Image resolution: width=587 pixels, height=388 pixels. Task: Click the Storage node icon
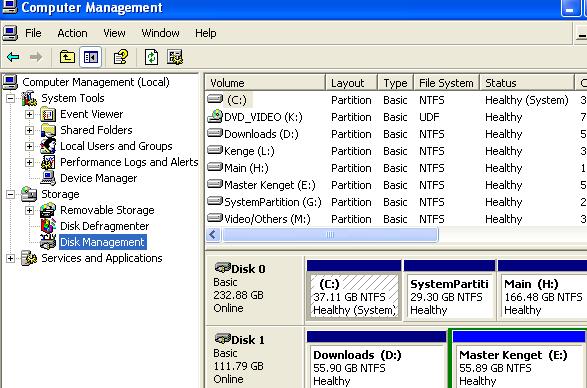tap(29, 194)
